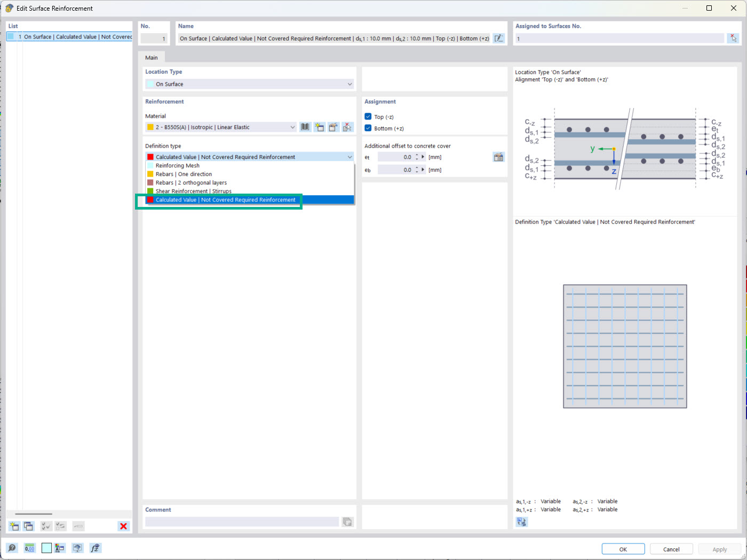Viewport: 747px width, 560px height.
Task: Click the eb offset spinner arrows
Action: (x=417, y=170)
